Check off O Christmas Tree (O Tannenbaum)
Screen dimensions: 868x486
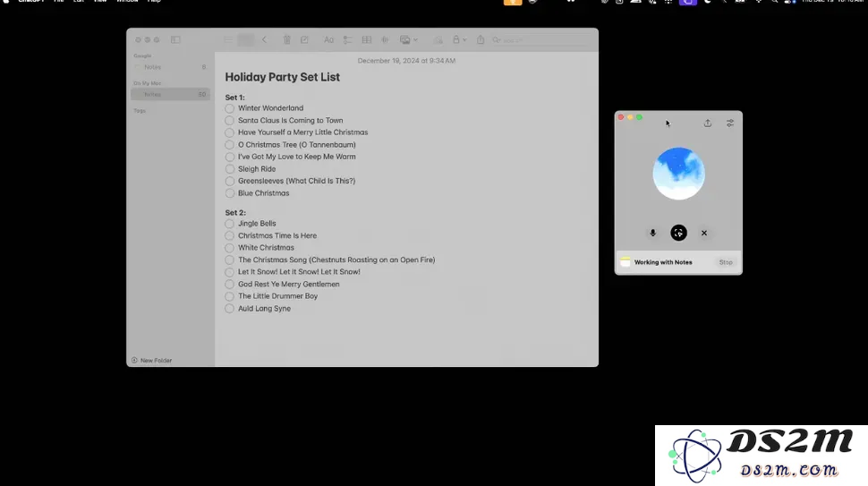point(230,145)
